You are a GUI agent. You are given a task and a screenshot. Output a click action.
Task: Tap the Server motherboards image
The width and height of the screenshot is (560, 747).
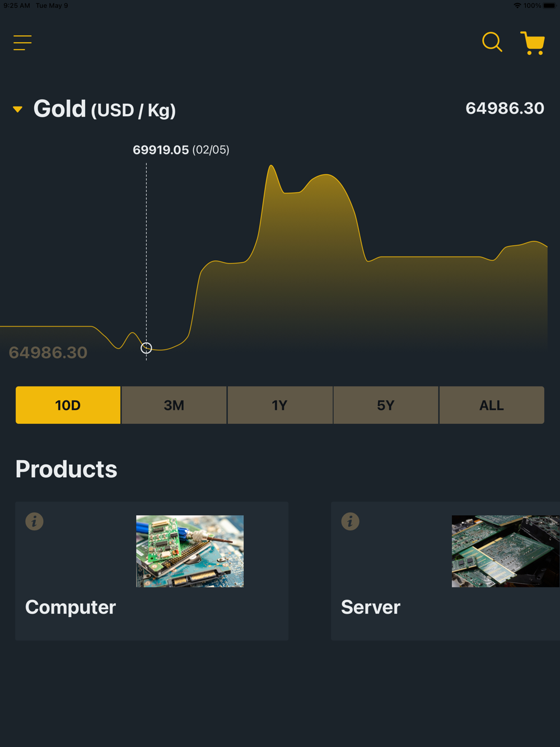pos(505,551)
